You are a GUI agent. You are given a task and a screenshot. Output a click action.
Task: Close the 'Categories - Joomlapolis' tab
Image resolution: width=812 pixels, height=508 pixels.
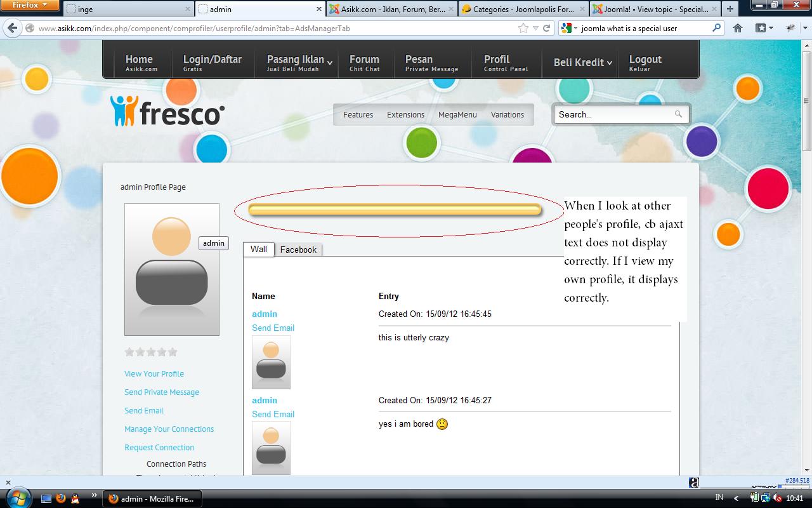pyautogui.click(x=582, y=10)
